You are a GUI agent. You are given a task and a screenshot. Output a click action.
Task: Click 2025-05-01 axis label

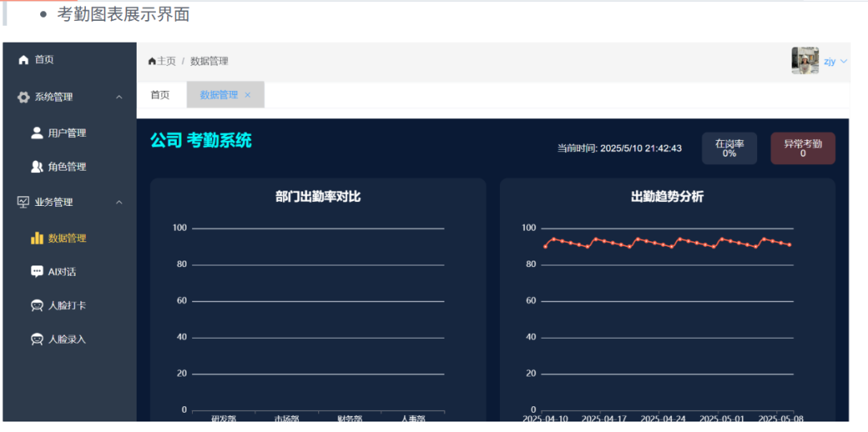(x=722, y=418)
